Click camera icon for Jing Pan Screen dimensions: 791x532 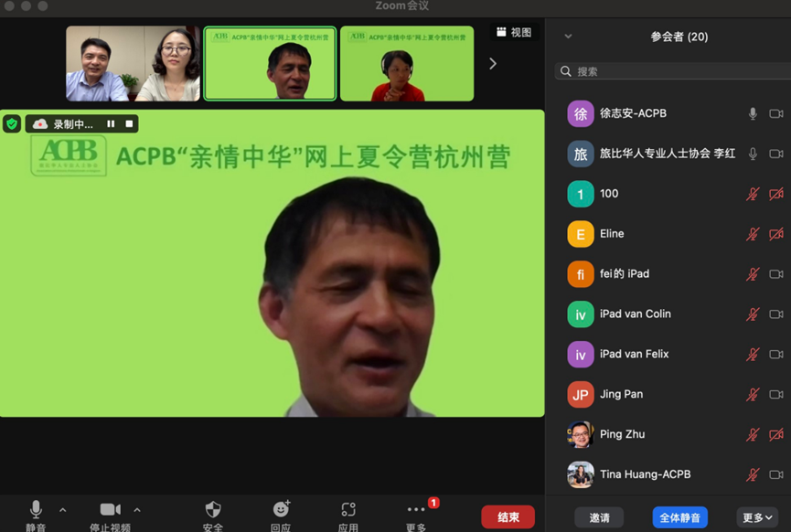click(x=776, y=394)
